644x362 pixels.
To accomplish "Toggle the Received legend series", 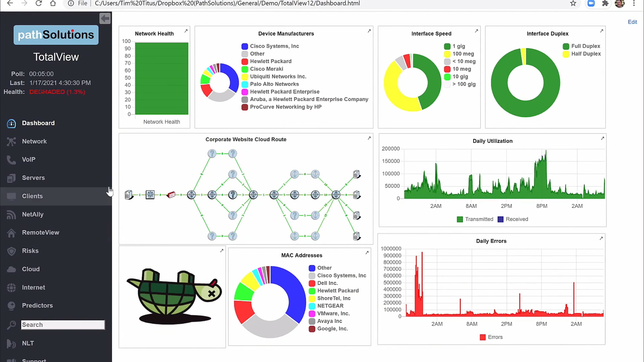I will pyautogui.click(x=513, y=219).
